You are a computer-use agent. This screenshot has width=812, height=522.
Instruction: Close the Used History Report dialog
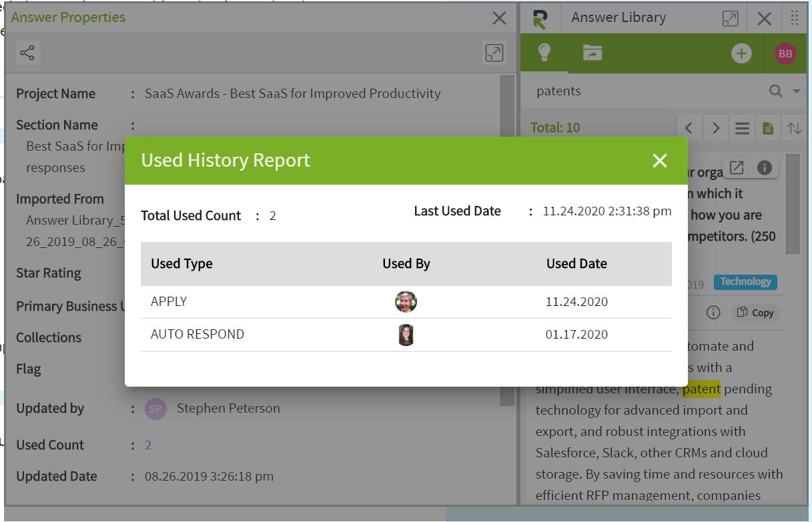click(x=659, y=161)
